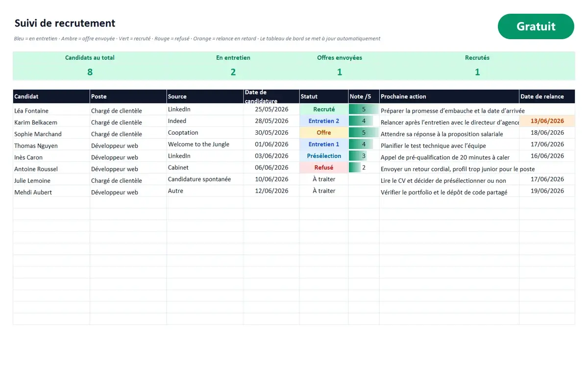
Task: Click Appel de pré-qualification action cell
Action: 449,157
